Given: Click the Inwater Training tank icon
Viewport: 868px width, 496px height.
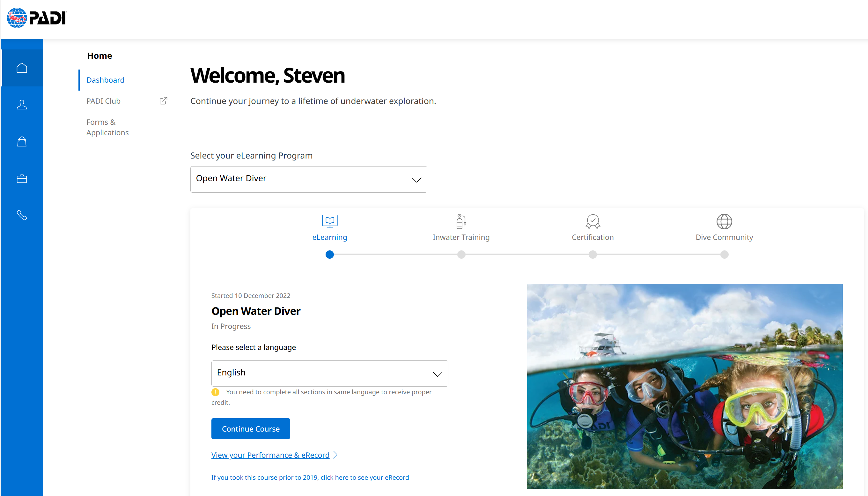Looking at the screenshot, I should [461, 221].
